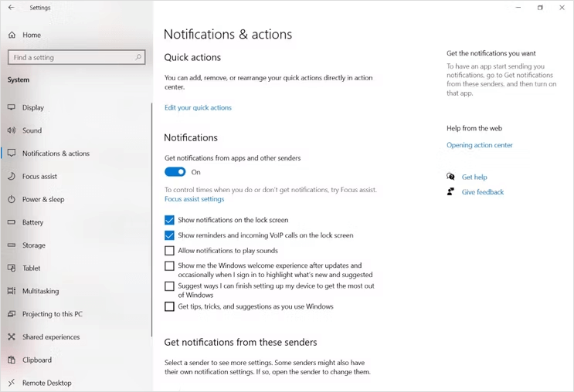Click the Battery icon in sidebar
The width and height of the screenshot is (574, 392).
[x=12, y=222]
